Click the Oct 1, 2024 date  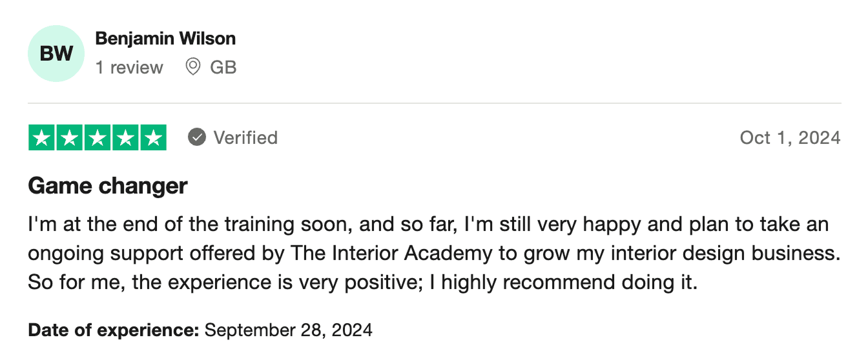[x=790, y=137]
